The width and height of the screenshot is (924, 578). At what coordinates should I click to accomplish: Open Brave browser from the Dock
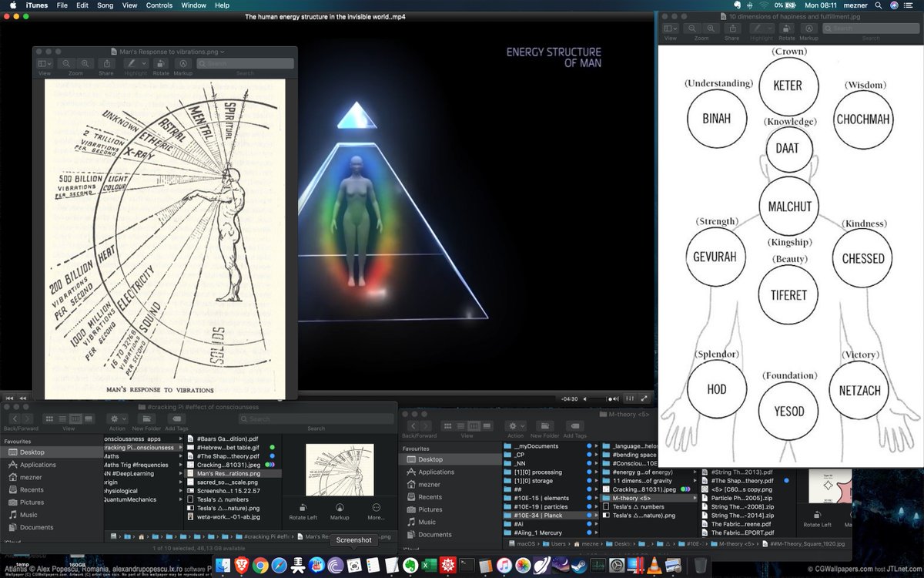pyautogui.click(x=241, y=566)
